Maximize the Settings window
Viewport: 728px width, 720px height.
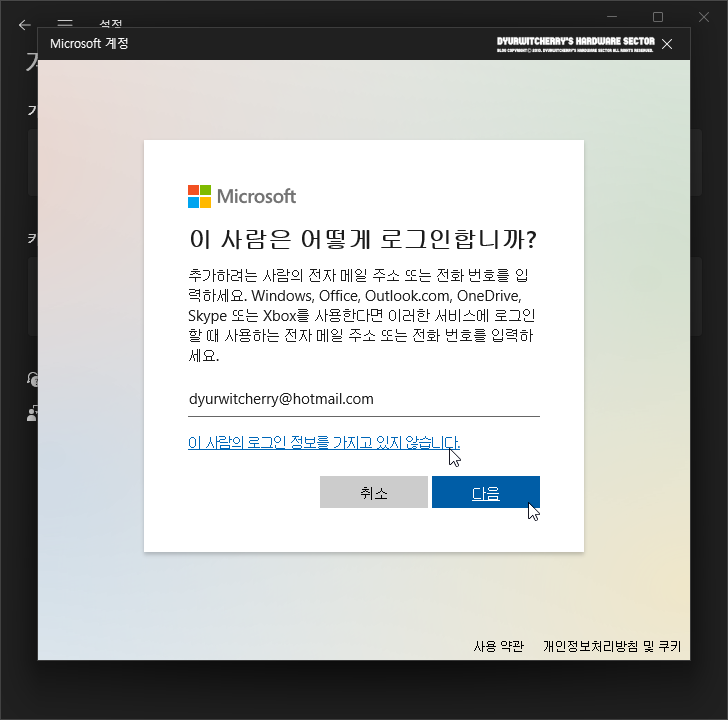point(658,17)
